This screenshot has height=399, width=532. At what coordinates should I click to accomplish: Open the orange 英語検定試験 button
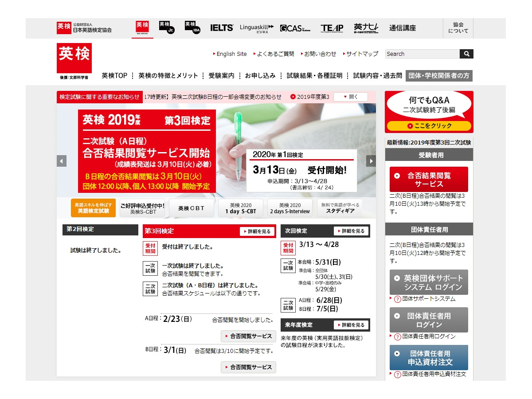click(93, 208)
